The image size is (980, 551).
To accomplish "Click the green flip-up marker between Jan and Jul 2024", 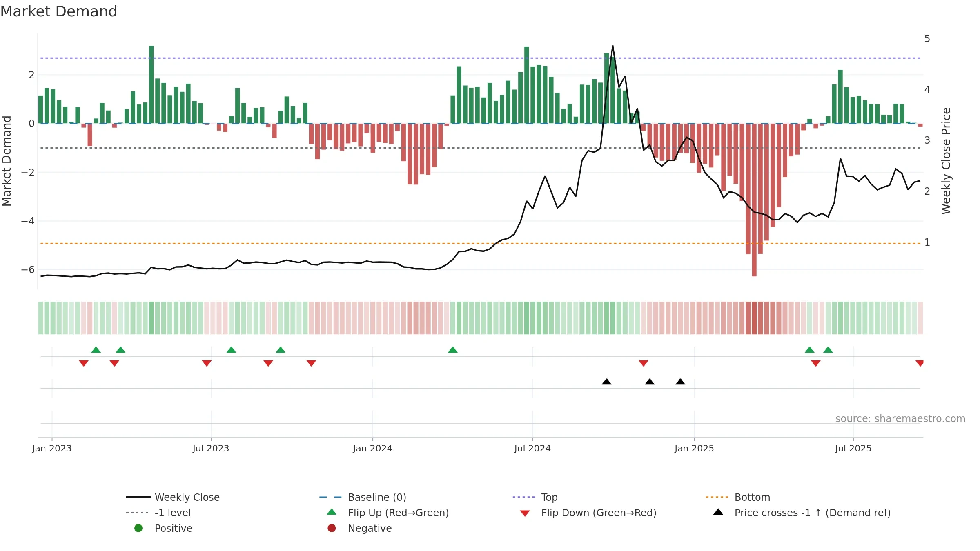I will (x=453, y=350).
